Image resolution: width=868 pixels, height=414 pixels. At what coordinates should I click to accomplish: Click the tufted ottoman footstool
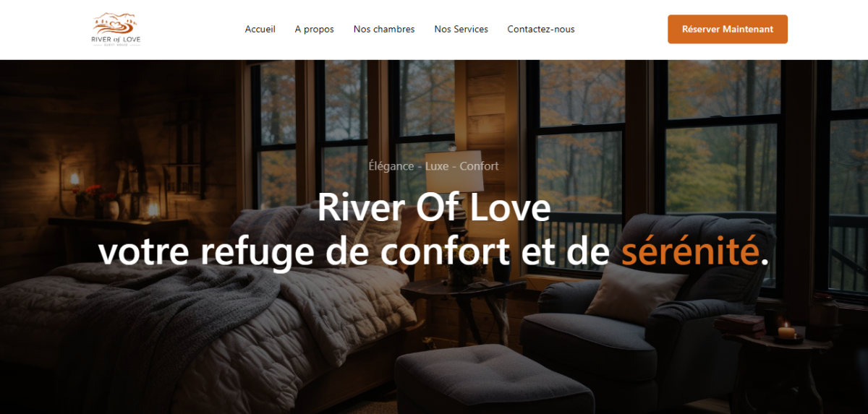[494, 379]
